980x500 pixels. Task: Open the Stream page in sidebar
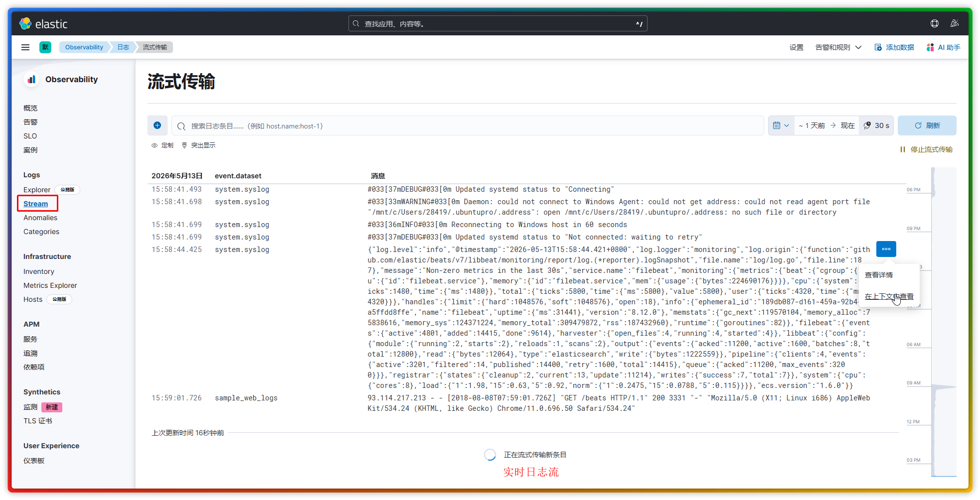pos(36,204)
